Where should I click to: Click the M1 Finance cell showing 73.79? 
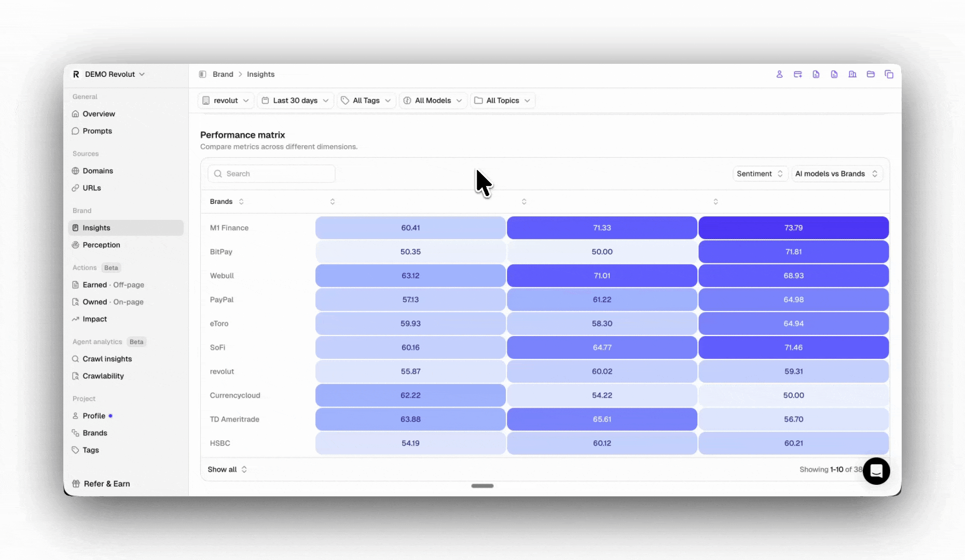click(x=794, y=228)
